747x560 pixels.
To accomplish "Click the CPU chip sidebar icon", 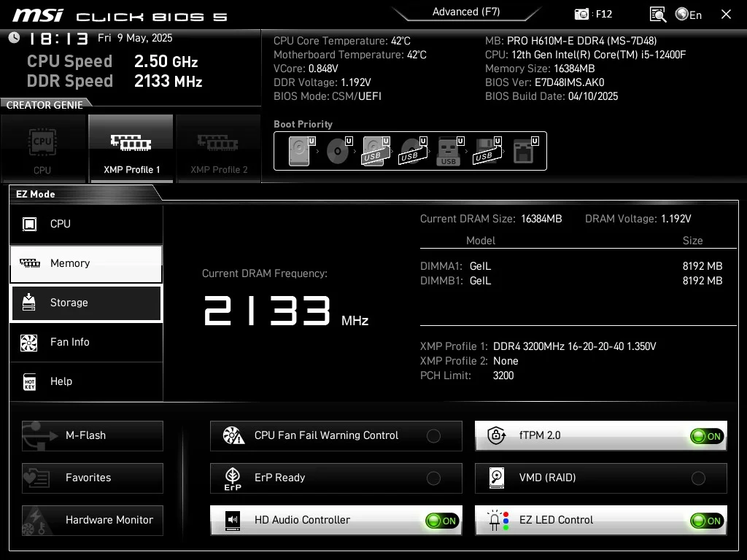I will (29, 224).
